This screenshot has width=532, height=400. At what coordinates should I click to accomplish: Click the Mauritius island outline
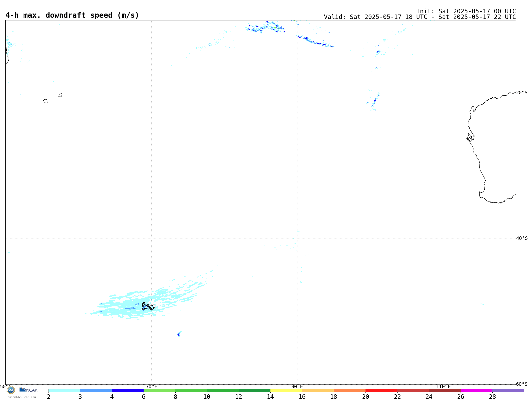click(x=60, y=95)
